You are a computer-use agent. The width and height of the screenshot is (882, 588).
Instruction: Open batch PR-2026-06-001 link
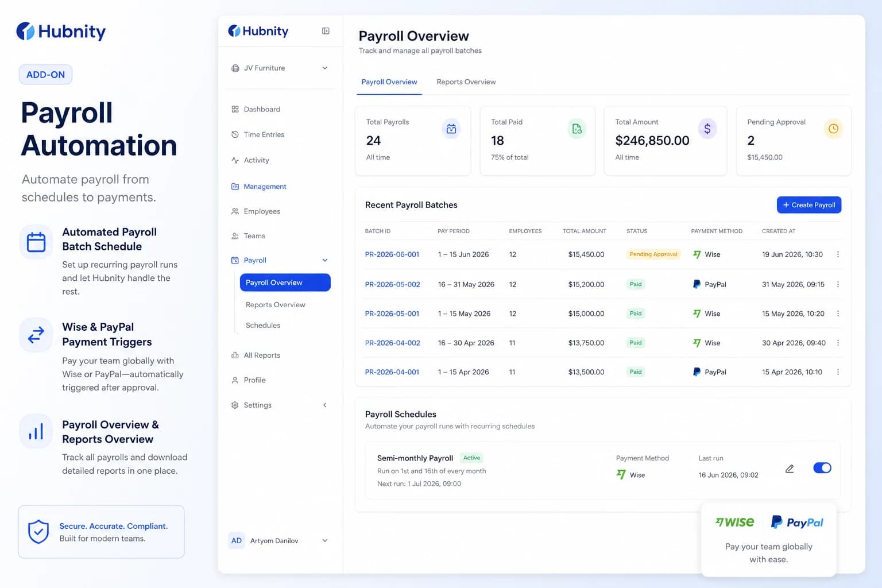392,254
